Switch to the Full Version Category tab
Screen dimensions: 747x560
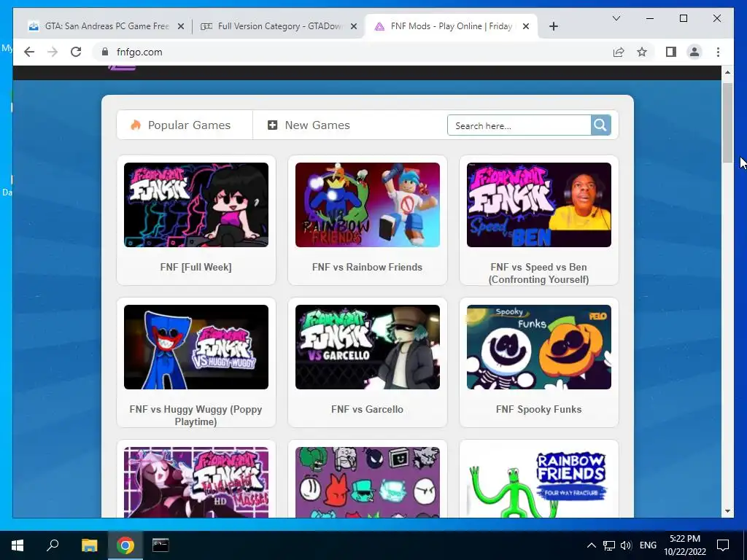pos(279,26)
